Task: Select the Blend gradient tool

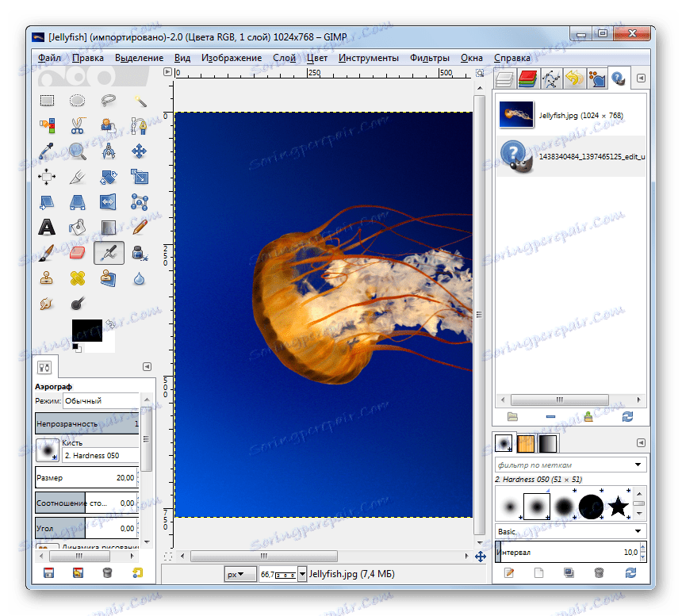Action: click(109, 228)
